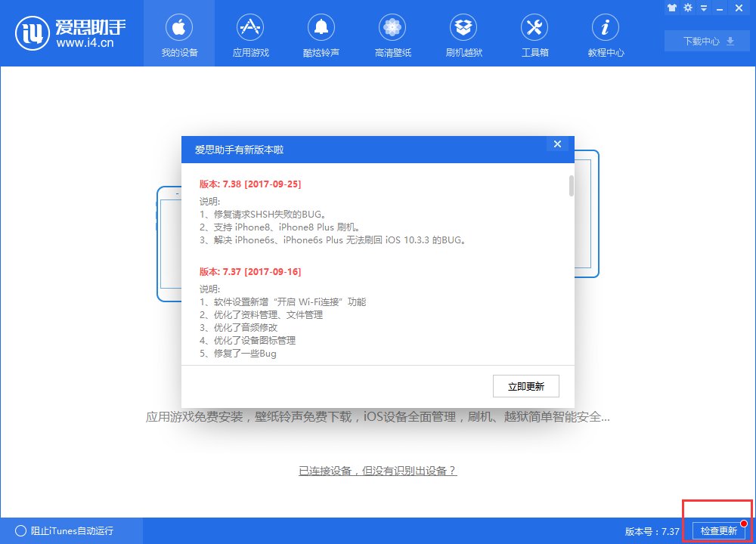Screen dimensions: 756x544
Task: Click the shirt-shaped skin/theme icon in titlebar
Action: click(x=672, y=8)
